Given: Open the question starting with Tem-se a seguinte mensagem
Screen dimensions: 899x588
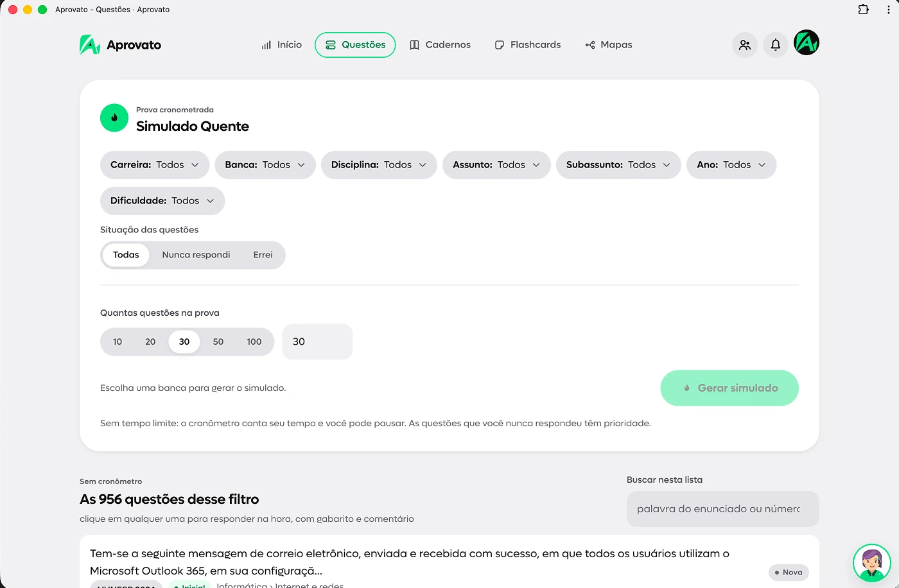Looking at the screenshot, I should pyautogui.click(x=410, y=562).
